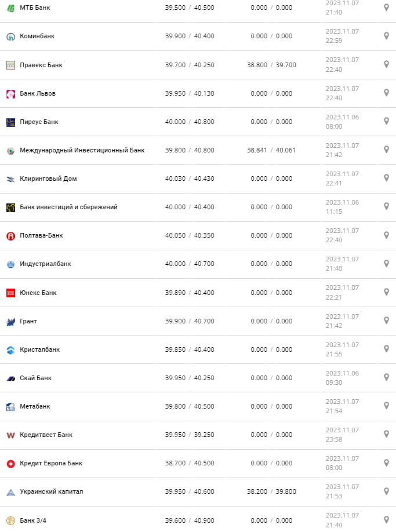
Task: Click the map pin for Коминбанк
Action: click(386, 36)
